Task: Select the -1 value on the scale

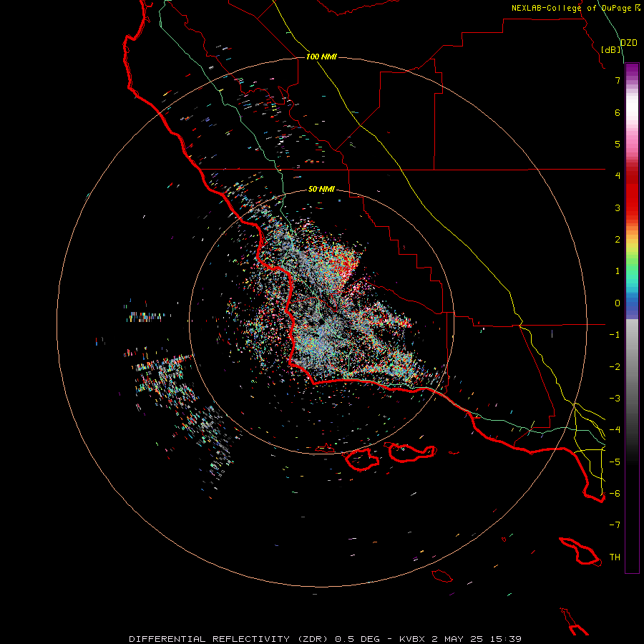Action: point(615,335)
